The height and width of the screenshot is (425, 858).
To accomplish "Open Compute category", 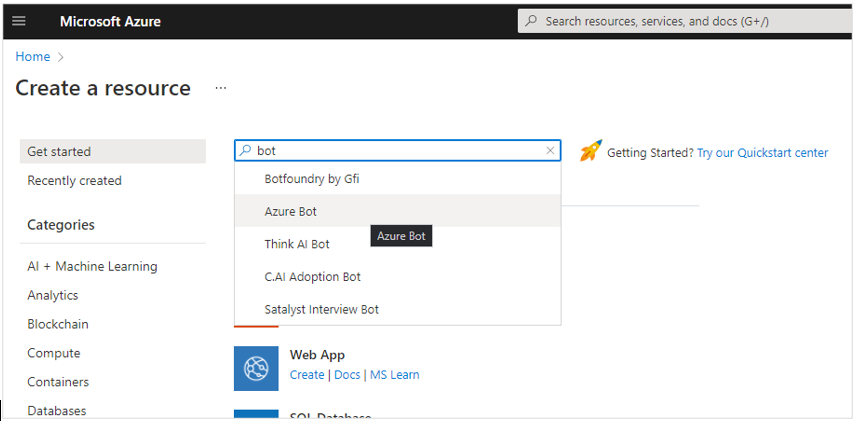I will coord(54,353).
